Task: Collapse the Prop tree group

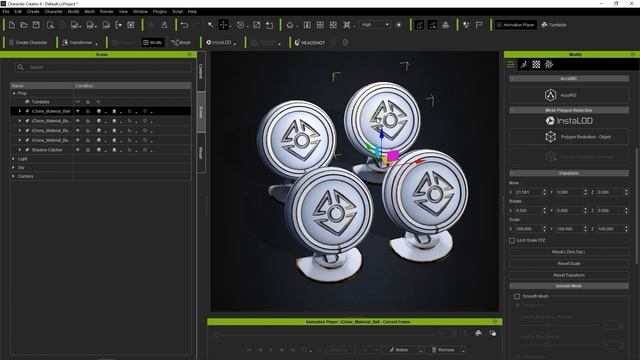Action: 14,93
